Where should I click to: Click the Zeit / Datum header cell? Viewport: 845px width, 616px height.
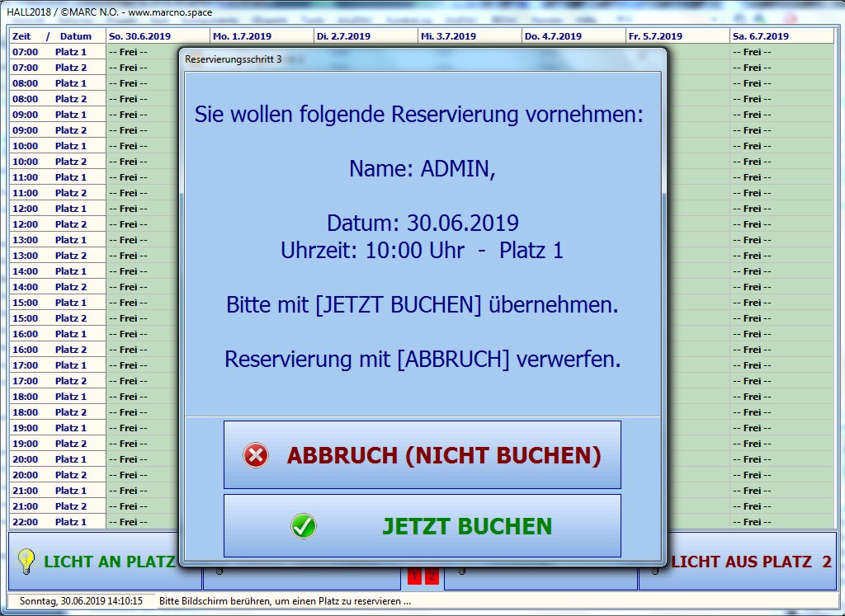53,36
